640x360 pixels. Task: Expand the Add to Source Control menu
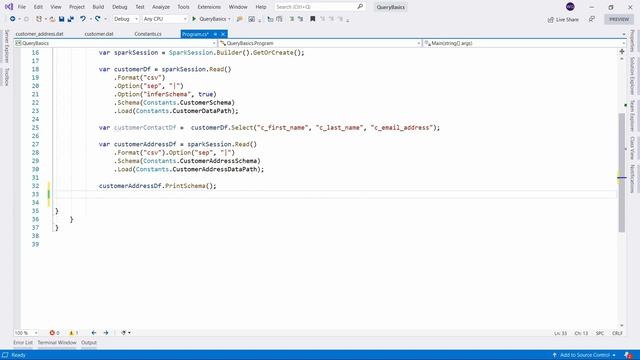[584, 355]
